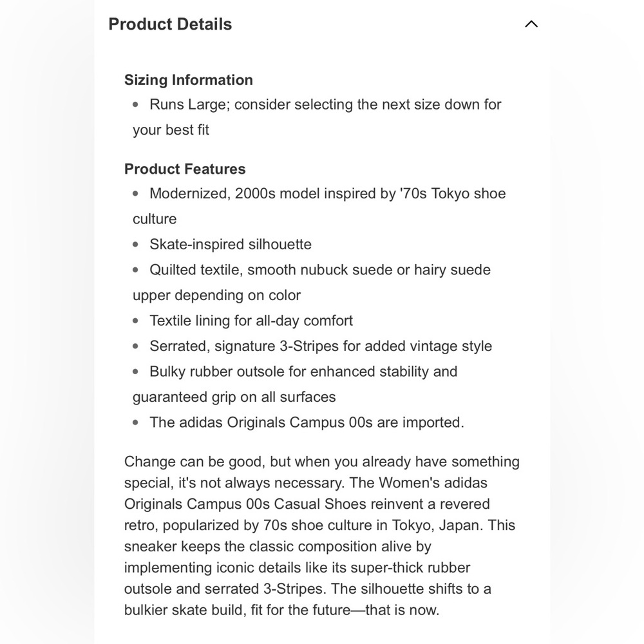Click the bullet dot before "Runs Large"
Viewport: 644px width, 644px height.
(x=136, y=104)
